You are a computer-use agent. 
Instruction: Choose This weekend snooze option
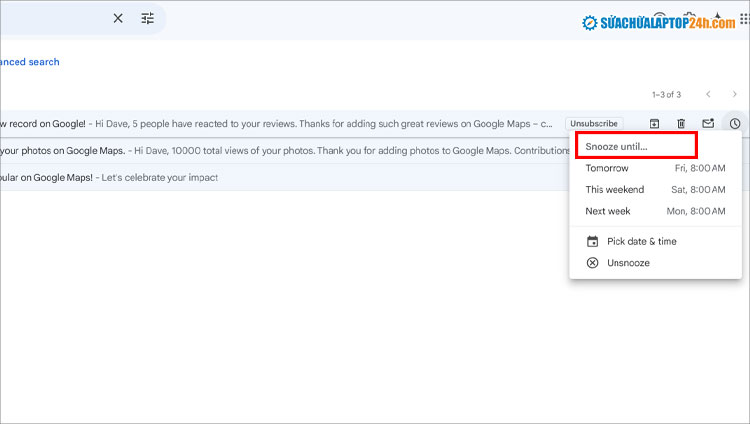click(655, 190)
